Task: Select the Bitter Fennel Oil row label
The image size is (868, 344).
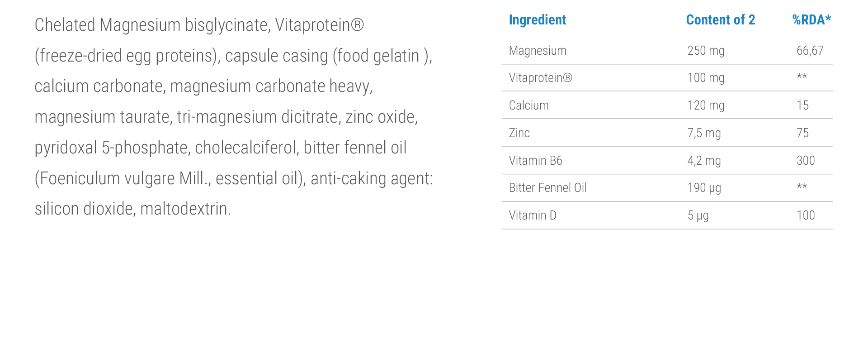Action: tap(547, 188)
